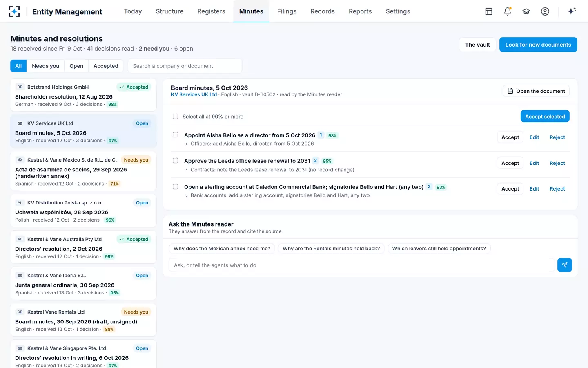The height and width of the screenshot is (368, 588).
Task: Filter list by Open
Action: (x=76, y=66)
